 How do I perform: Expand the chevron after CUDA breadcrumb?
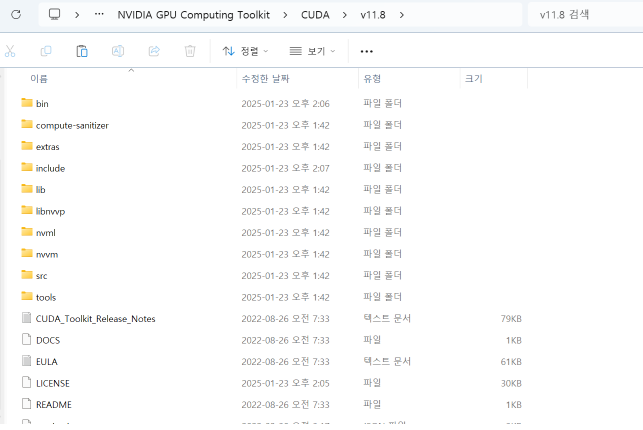(344, 15)
